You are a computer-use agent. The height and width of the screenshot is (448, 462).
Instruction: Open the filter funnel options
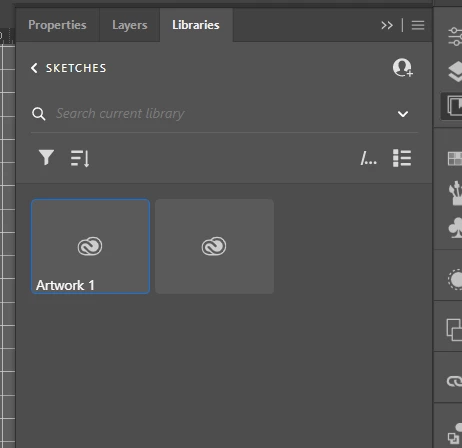point(46,157)
